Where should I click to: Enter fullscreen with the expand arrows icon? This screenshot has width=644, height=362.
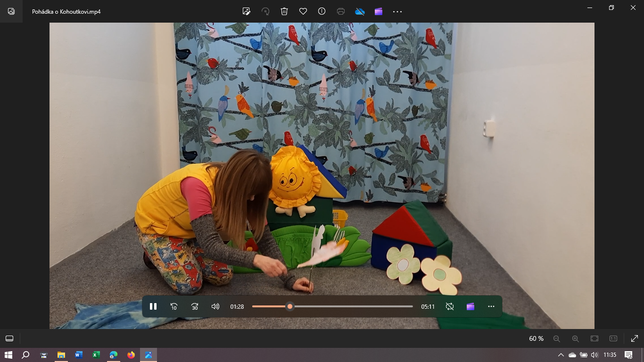634,338
